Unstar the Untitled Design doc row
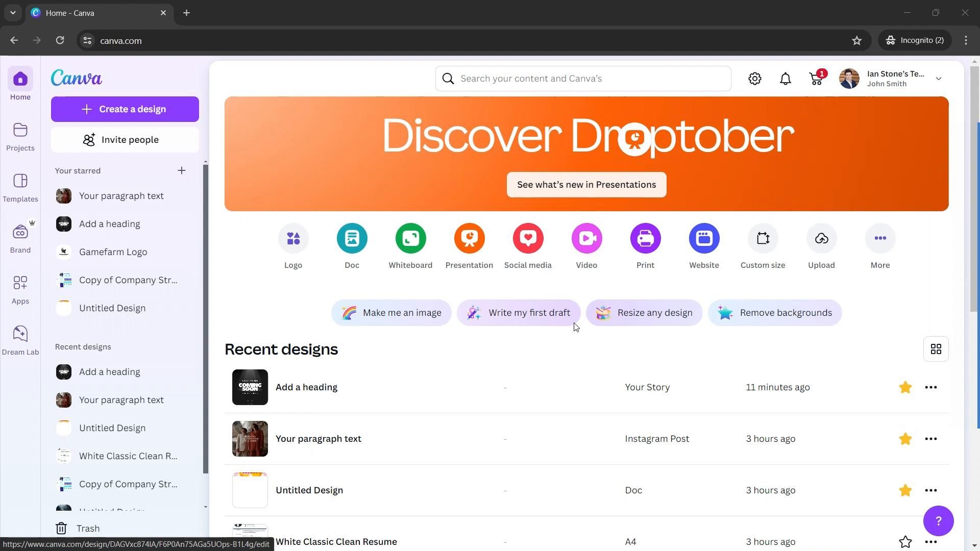 coord(905,490)
